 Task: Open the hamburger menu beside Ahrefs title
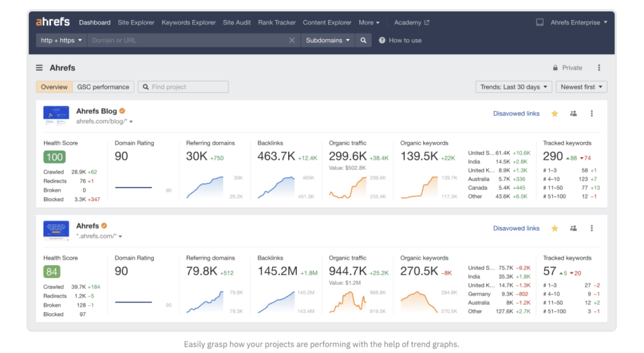click(40, 68)
